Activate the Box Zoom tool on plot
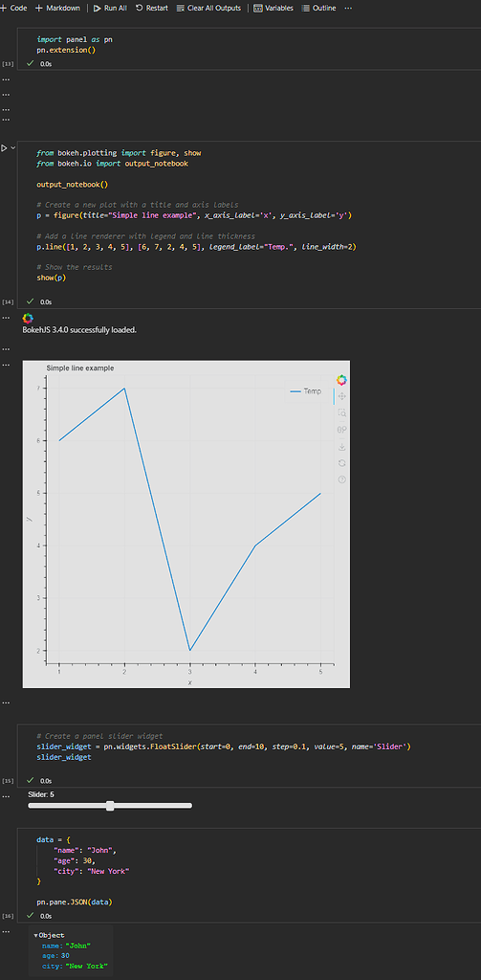The width and height of the screenshot is (481, 980). click(x=341, y=412)
